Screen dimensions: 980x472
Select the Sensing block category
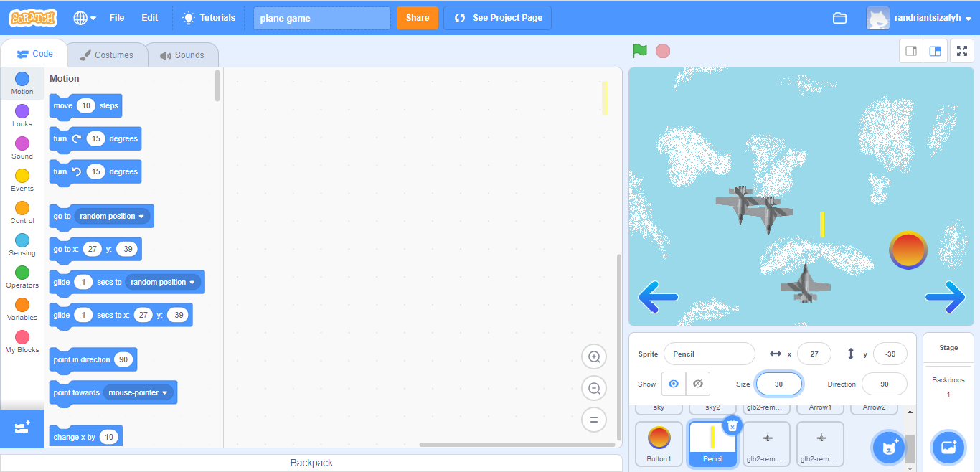[22, 245]
